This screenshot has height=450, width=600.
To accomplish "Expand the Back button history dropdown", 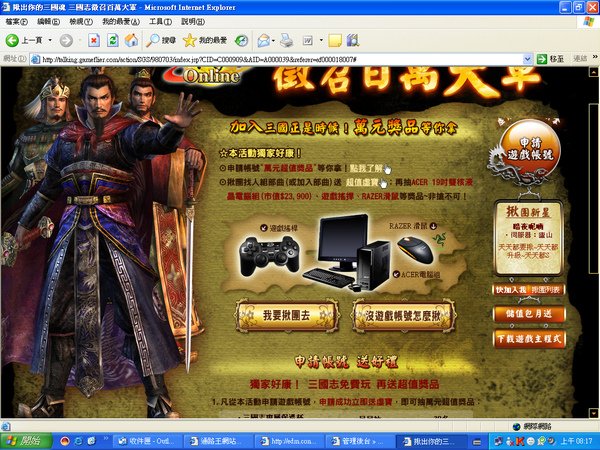I will click(x=50, y=40).
